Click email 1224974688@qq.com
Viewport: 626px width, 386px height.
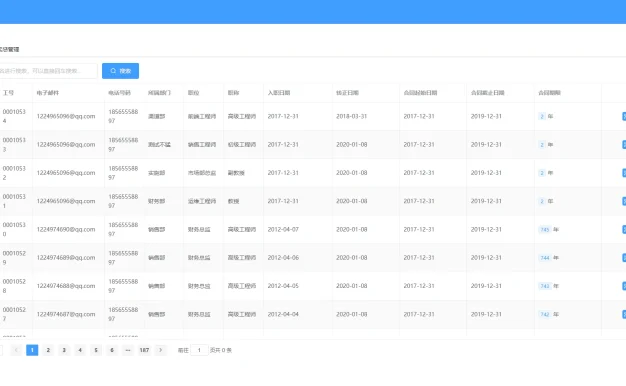click(66, 286)
